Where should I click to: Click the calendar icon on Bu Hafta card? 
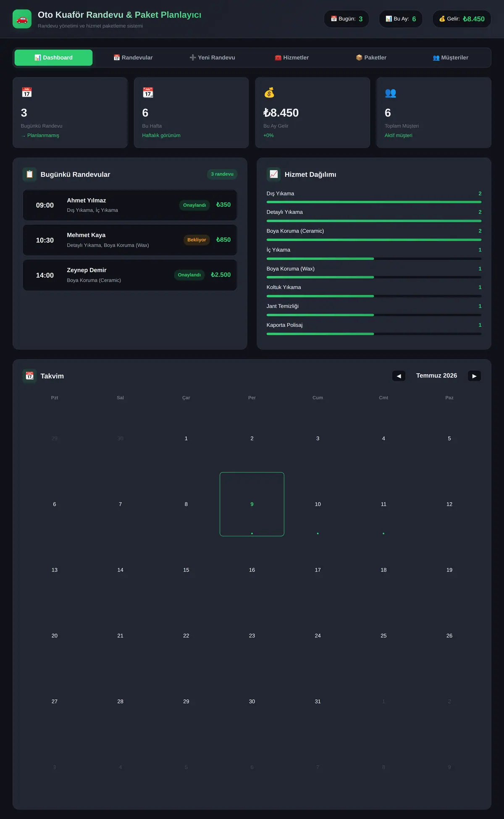[148, 92]
